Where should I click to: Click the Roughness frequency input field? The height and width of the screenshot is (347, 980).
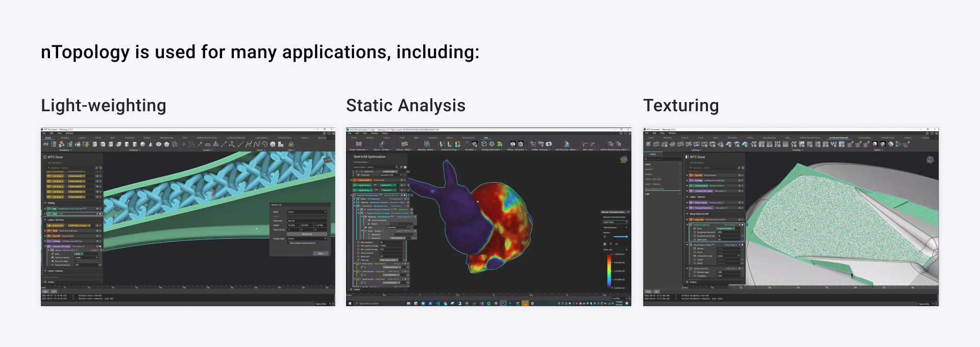[x=727, y=232]
